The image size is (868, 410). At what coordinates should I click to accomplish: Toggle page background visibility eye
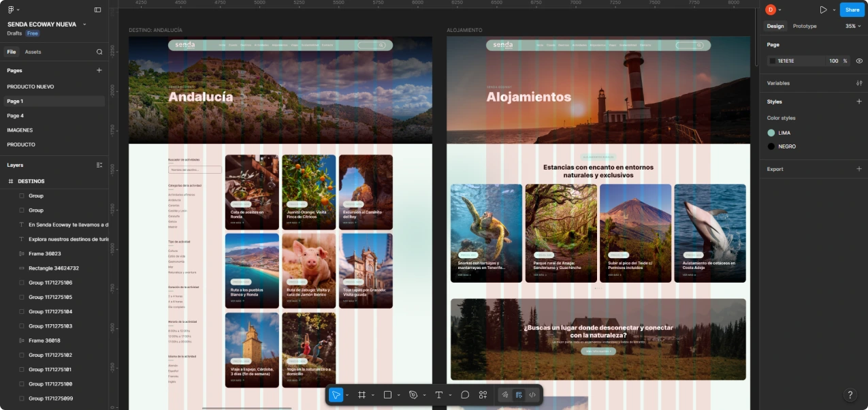coord(859,61)
